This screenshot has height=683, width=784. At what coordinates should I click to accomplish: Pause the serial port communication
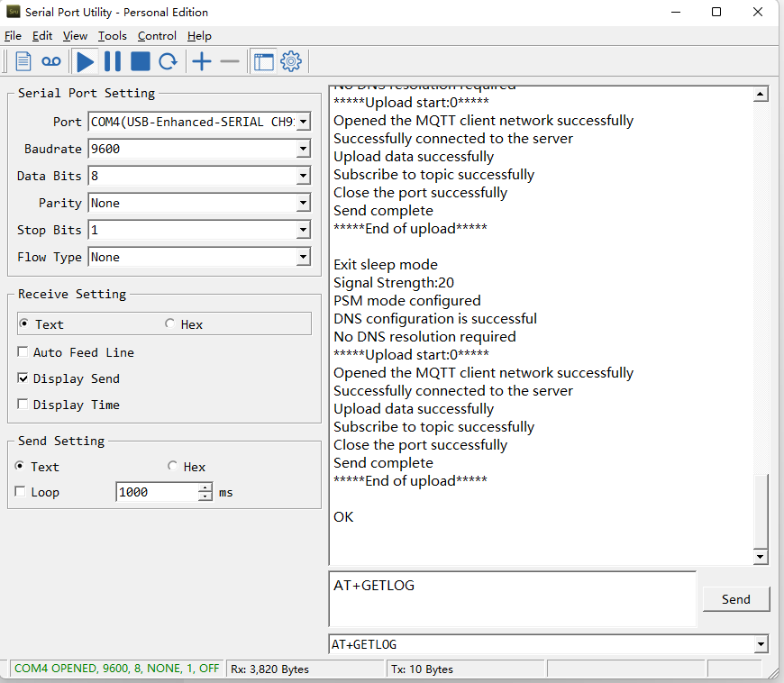[x=113, y=61]
